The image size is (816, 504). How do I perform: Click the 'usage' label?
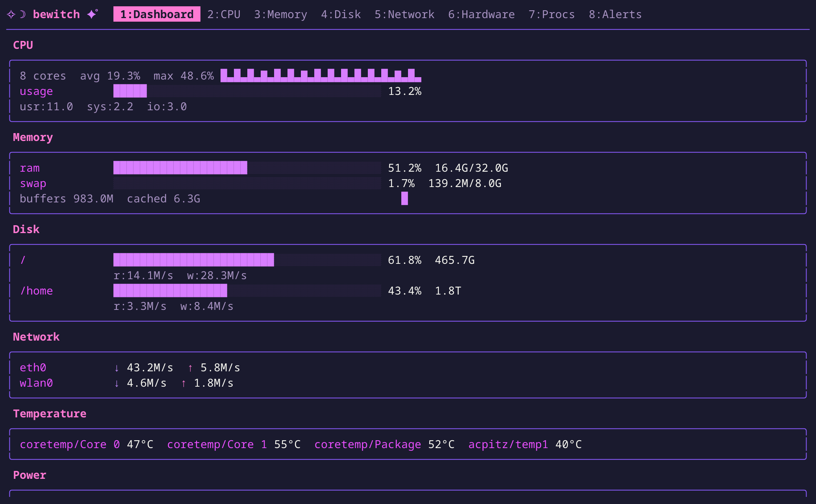(x=36, y=91)
